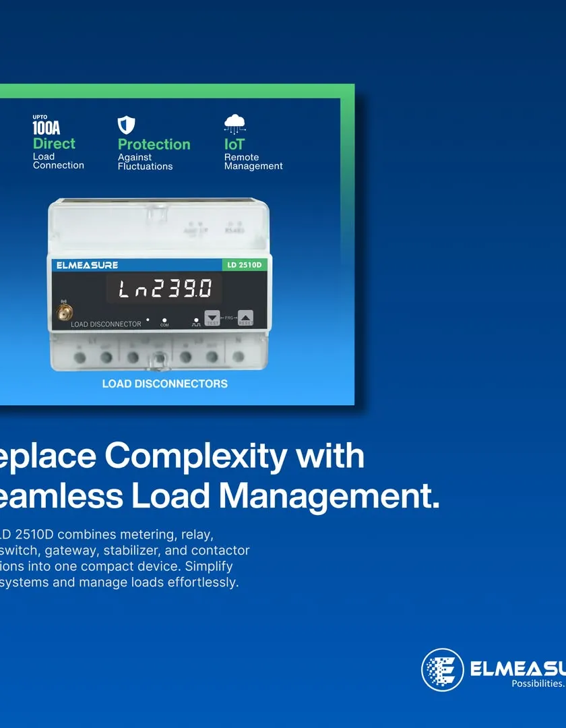
Task: Click the 'Remote Management' text
Action: pos(253,162)
